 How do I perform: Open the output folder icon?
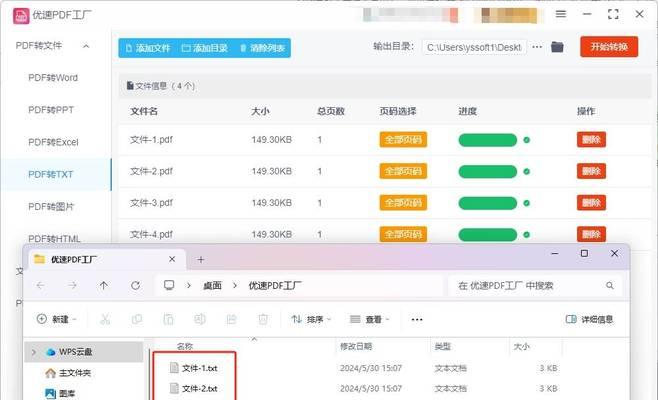pyautogui.click(x=557, y=47)
